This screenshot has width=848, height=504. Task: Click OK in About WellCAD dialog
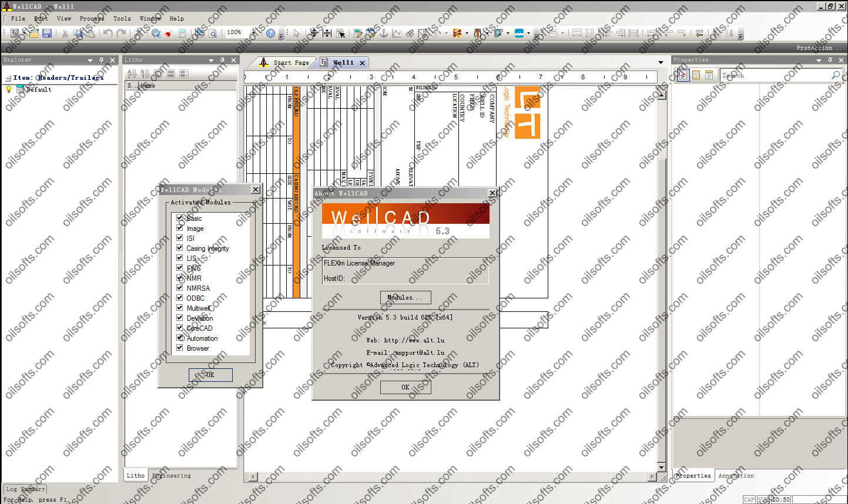[x=405, y=387]
